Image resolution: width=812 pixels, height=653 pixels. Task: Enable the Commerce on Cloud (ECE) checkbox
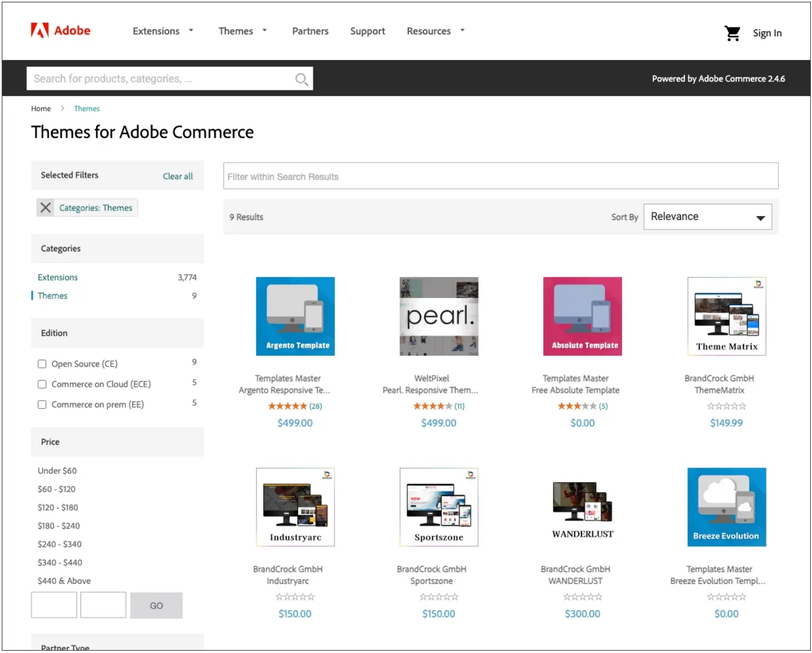point(42,384)
